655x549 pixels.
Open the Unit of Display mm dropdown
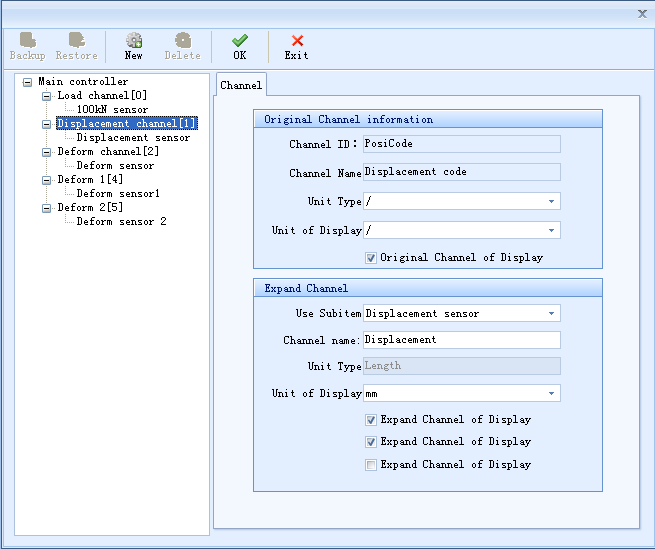(x=551, y=394)
